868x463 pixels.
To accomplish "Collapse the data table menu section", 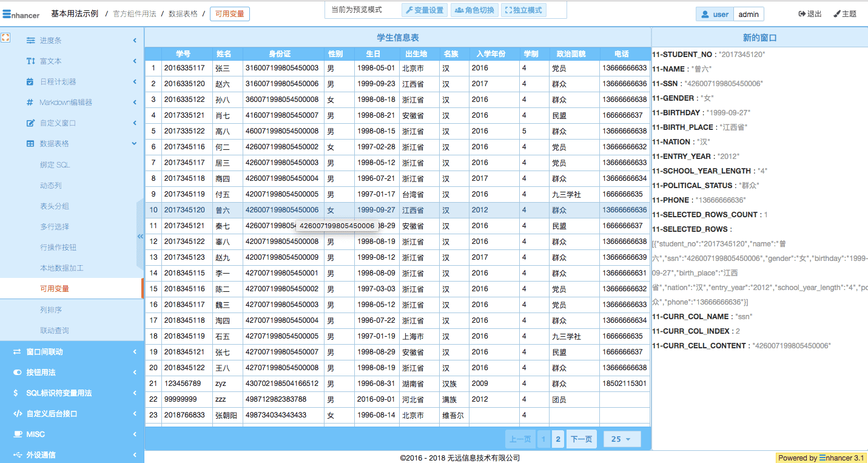I will 134,144.
